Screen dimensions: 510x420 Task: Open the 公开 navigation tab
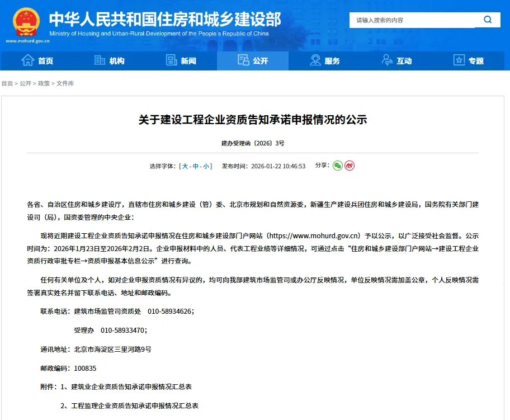pyautogui.click(x=253, y=60)
